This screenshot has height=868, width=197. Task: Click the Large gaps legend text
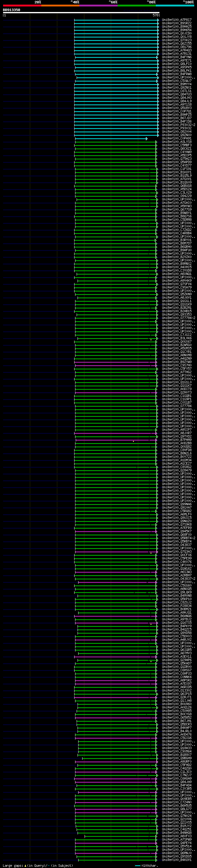pyautogui.click(x=38, y=865)
